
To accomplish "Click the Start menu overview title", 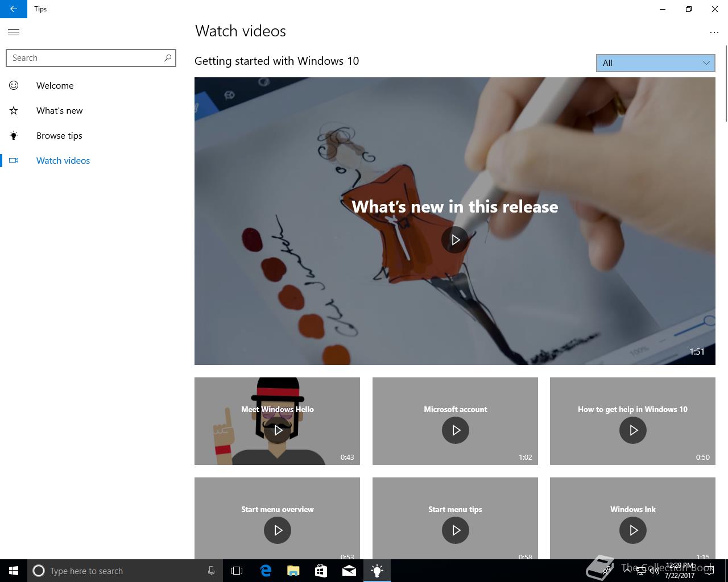I will click(278, 509).
